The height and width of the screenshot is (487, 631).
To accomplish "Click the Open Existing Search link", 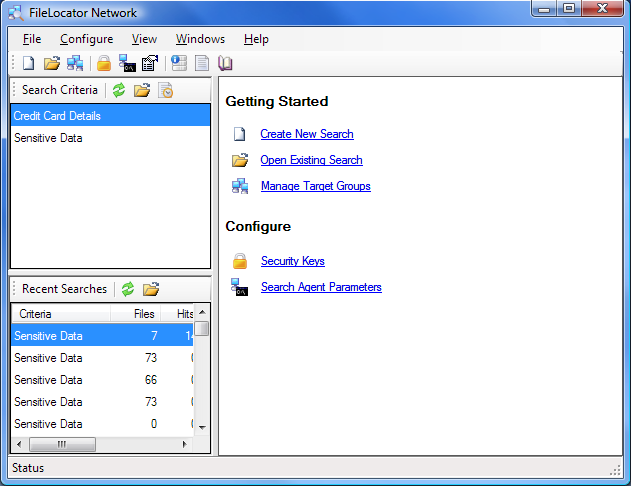I will pos(311,160).
